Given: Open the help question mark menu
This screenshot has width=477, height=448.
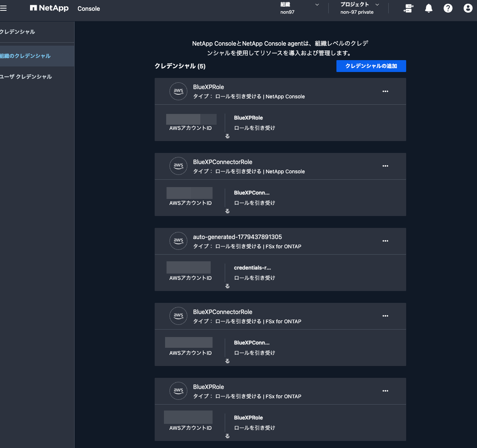Looking at the screenshot, I should [448, 8].
